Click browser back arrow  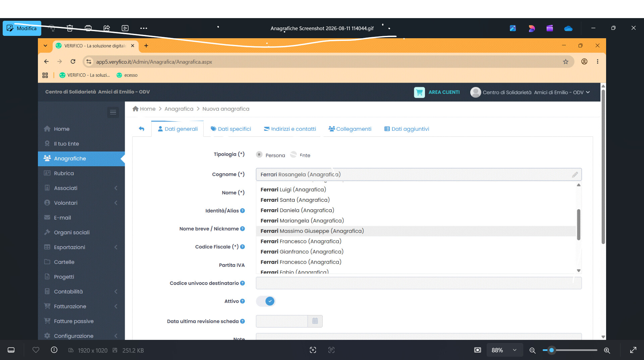click(x=46, y=62)
